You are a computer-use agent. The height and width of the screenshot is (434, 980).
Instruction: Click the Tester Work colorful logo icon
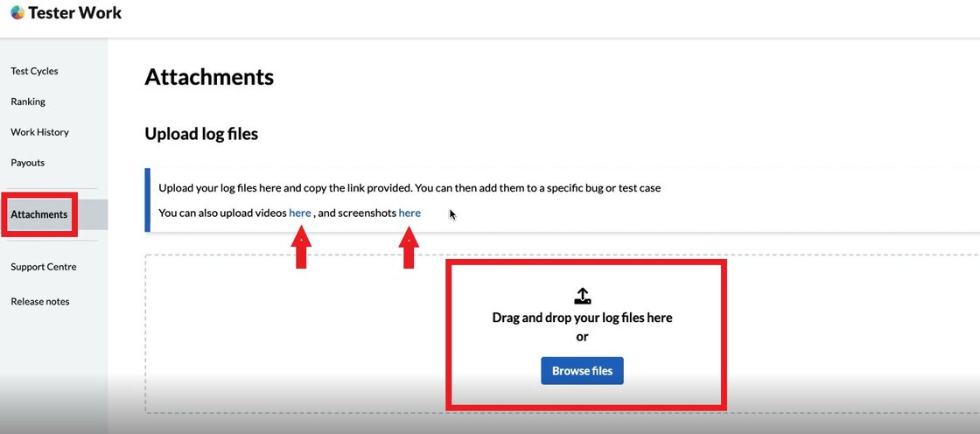17,13
